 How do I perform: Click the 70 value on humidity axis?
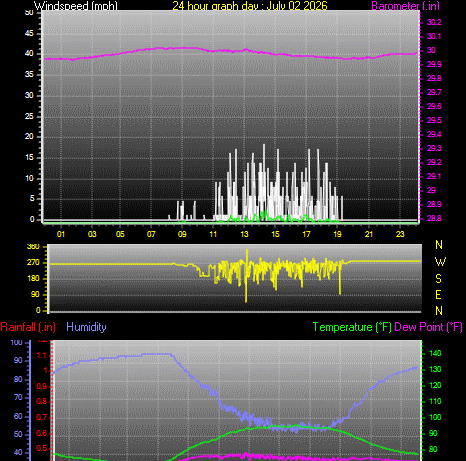[x=17, y=397]
